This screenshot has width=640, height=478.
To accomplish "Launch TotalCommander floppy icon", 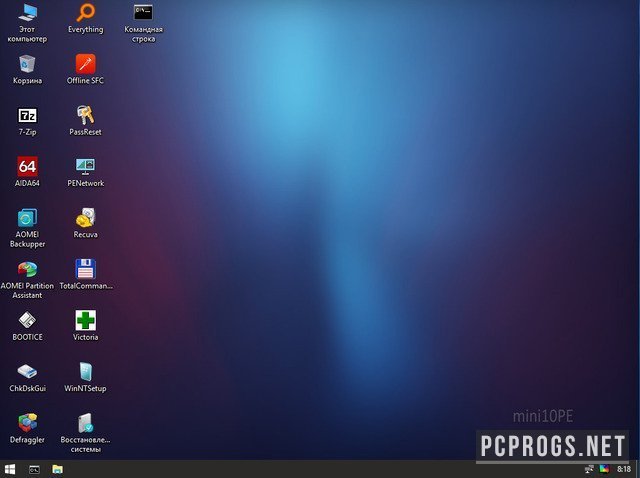I will click(x=86, y=274).
